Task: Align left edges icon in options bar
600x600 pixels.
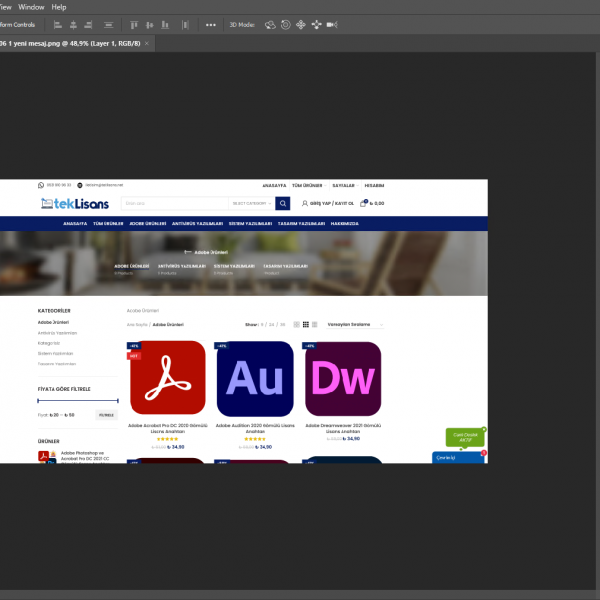Action: pyautogui.click(x=58, y=25)
